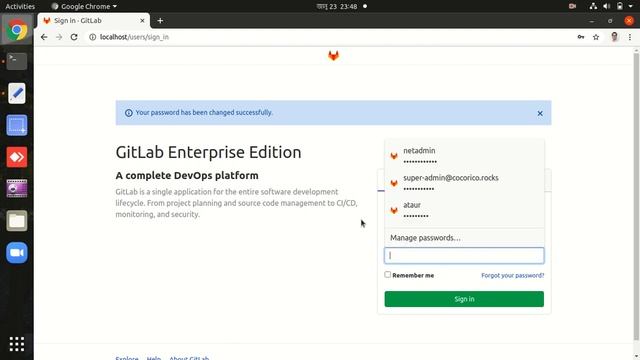Open Activities overview
The height and width of the screenshot is (360, 640).
20,6
